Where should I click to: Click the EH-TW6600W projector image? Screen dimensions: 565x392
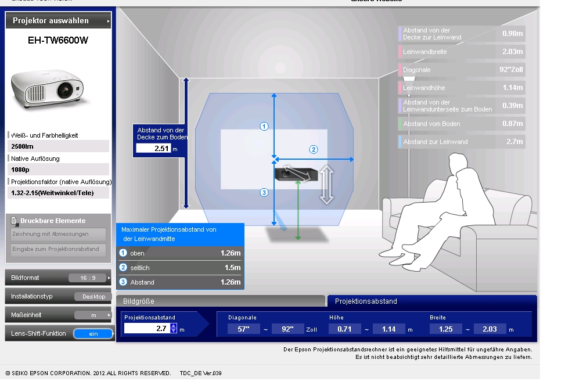[48, 88]
